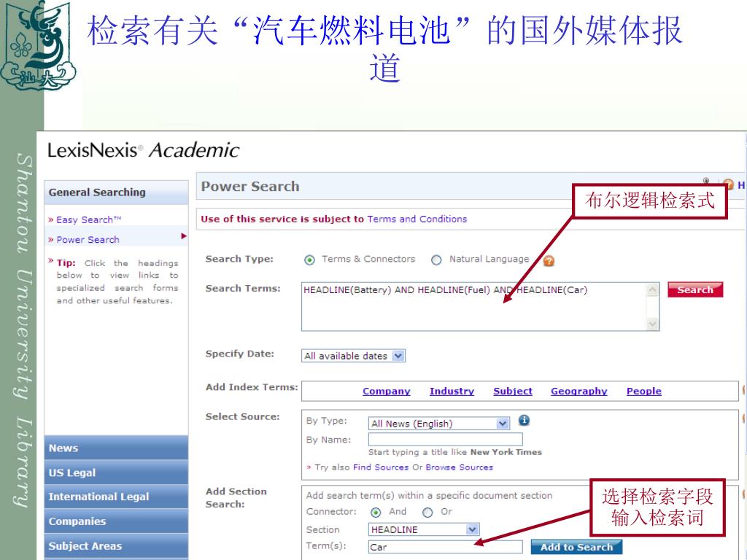Open the International Legal sidebar tab
The width and height of the screenshot is (747, 560).
(116, 497)
